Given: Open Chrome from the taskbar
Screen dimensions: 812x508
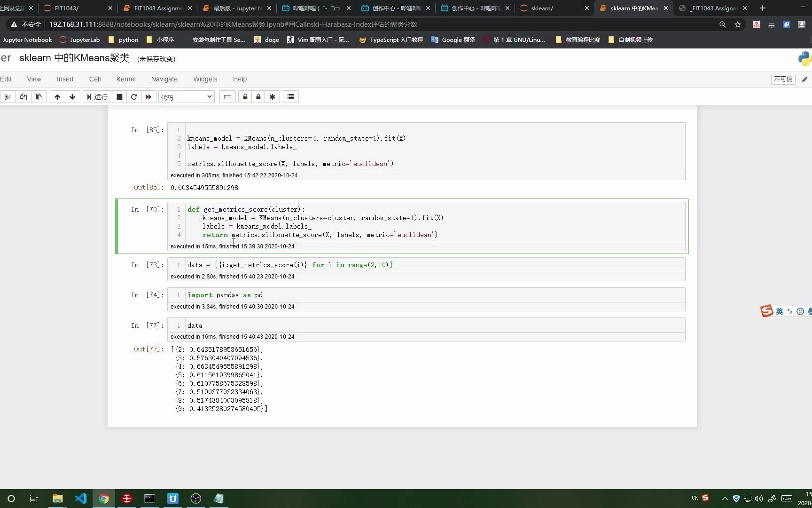Looking at the screenshot, I should [x=104, y=499].
